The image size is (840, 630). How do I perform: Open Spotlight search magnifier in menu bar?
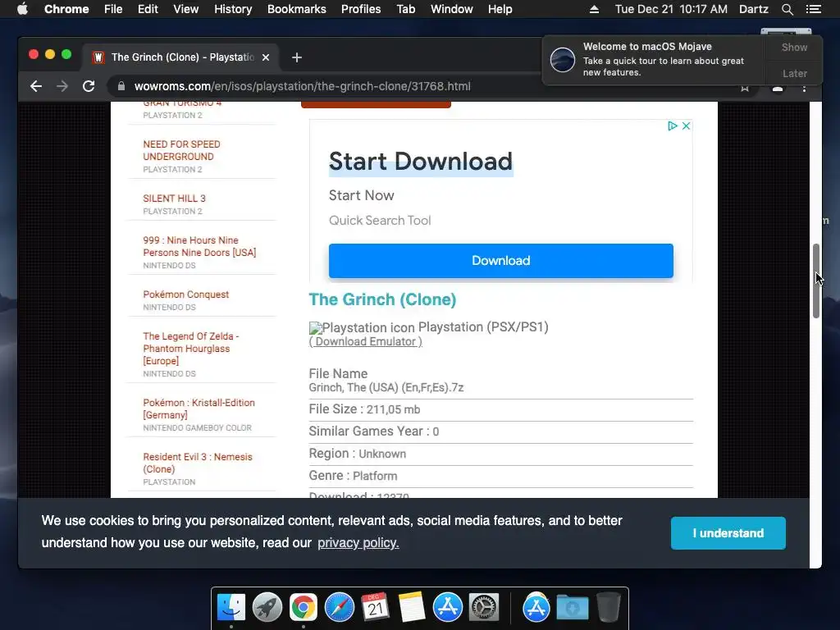click(x=787, y=9)
